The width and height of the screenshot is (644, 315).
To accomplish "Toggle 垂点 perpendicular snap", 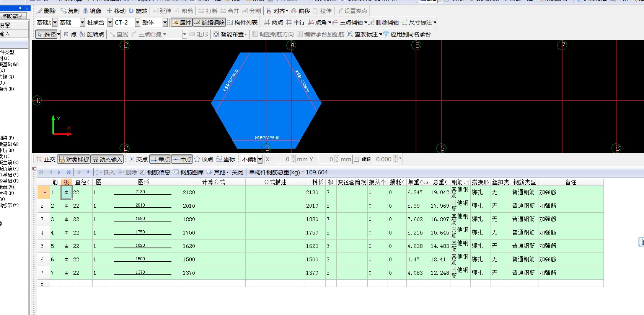I will coord(160,159).
